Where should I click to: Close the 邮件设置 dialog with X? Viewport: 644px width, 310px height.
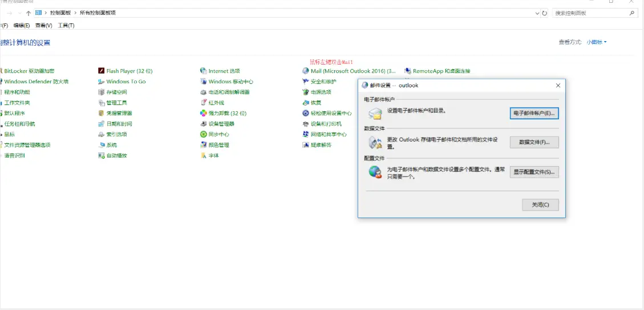click(x=558, y=86)
